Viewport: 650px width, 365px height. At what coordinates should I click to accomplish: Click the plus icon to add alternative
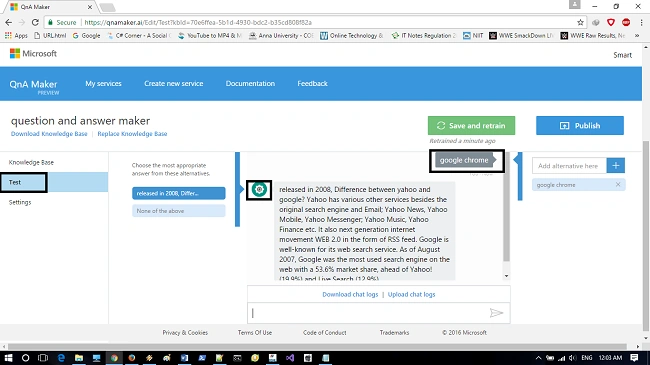pos(616,165)
